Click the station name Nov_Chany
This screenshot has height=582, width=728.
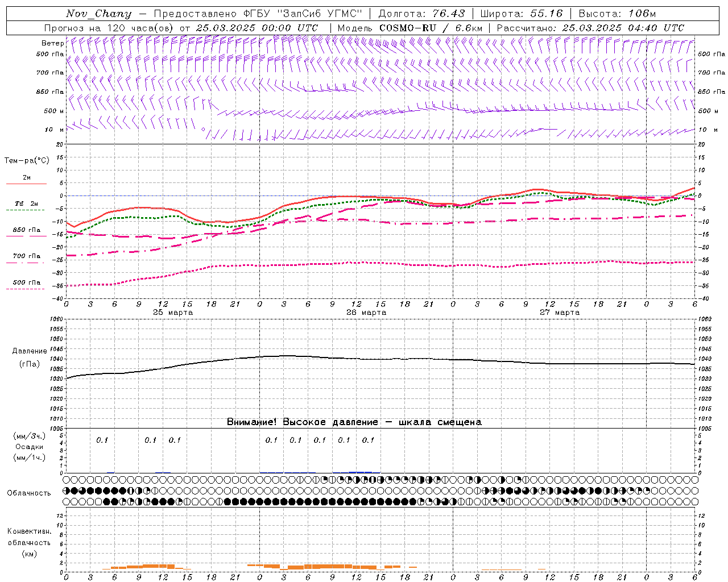coord(98,14)
